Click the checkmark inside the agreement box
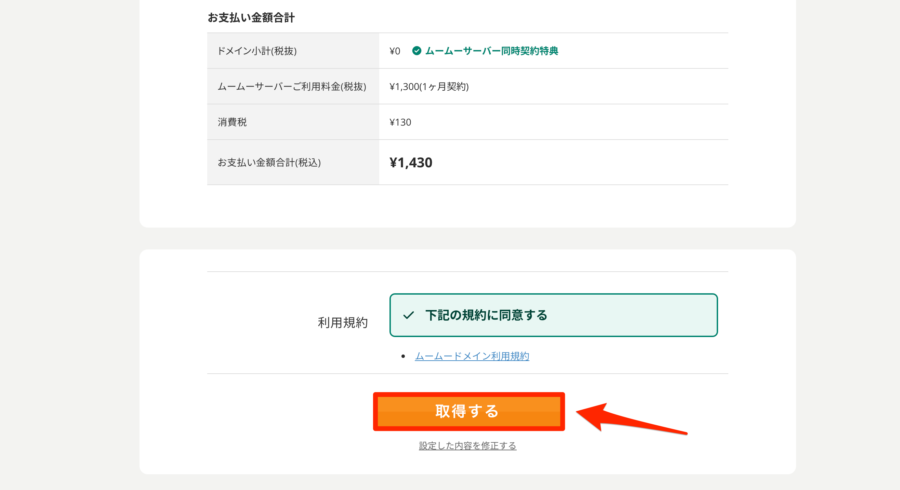The width and height of the screenshot is (900, 490). tap(408, 315)
